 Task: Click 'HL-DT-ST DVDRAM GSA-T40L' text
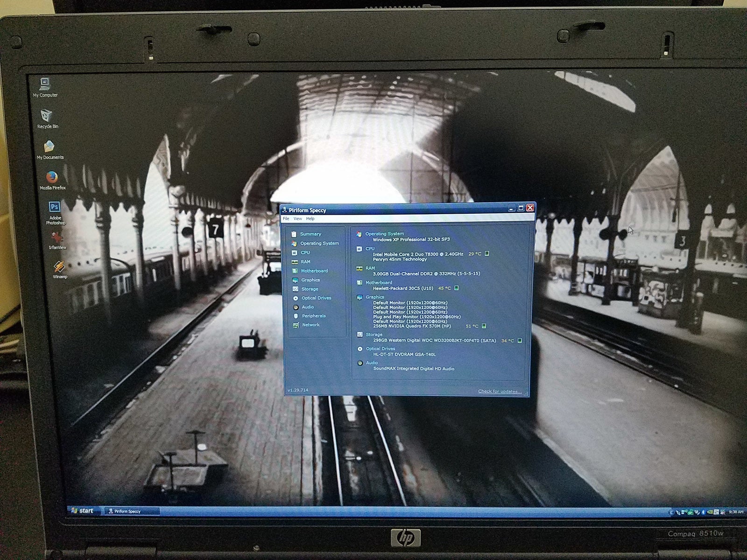tap(404, 355)
